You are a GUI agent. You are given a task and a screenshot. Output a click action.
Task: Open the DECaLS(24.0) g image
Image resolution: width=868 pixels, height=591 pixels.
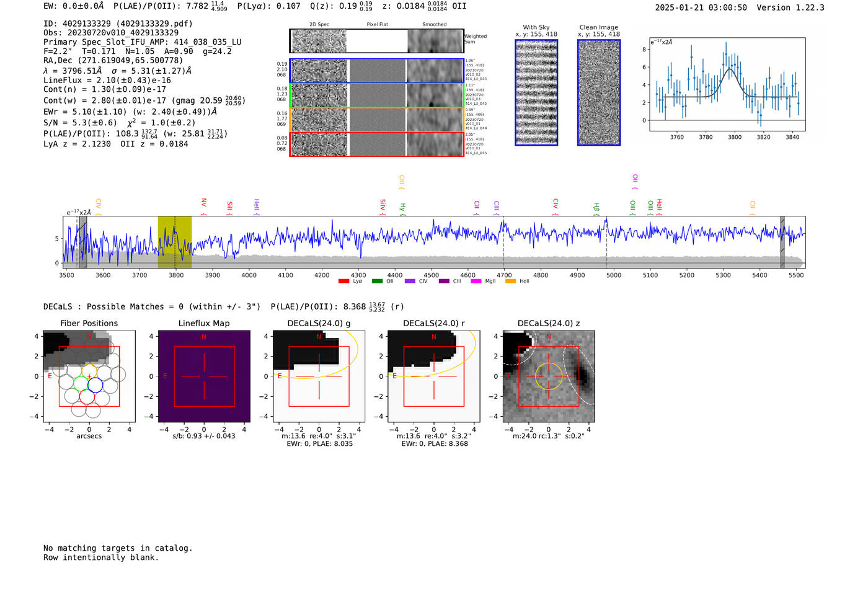(x=319, y=376)
